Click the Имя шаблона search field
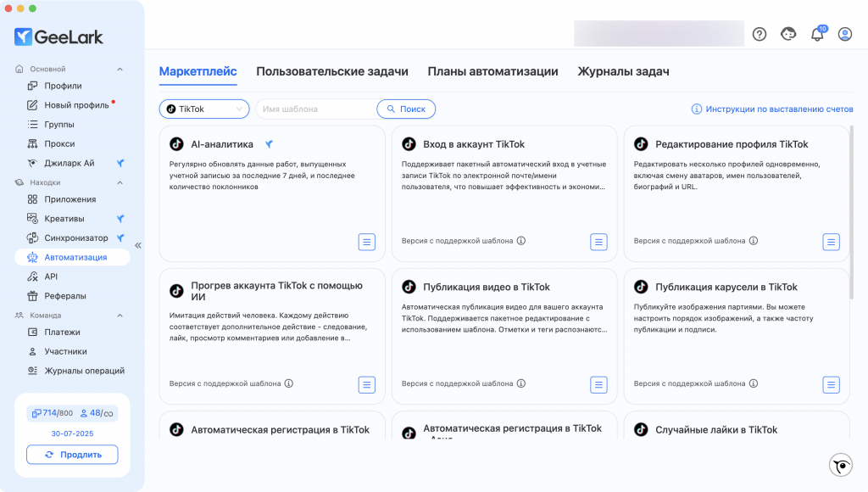This screenshot has width=868, height=492. pyautogui.click(x=316, y=109)
